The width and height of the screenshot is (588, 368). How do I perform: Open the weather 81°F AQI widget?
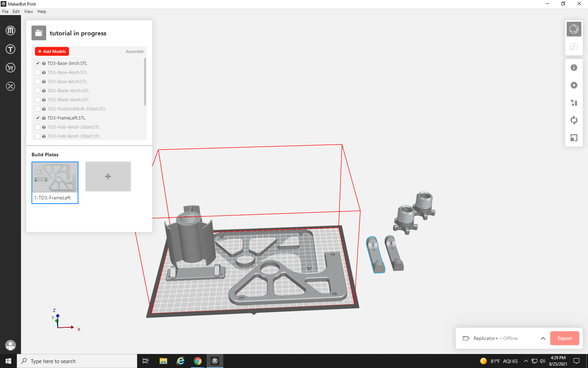point(499,361)
